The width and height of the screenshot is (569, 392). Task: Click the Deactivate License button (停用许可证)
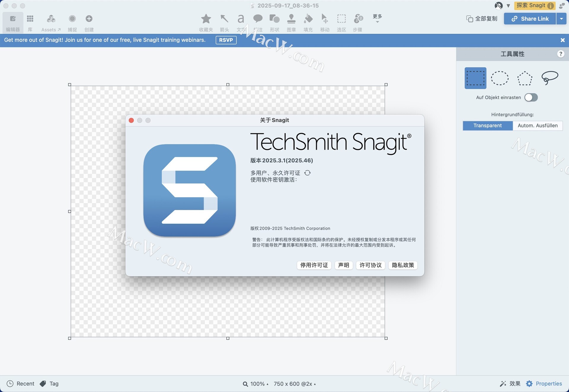coord(314,265)
